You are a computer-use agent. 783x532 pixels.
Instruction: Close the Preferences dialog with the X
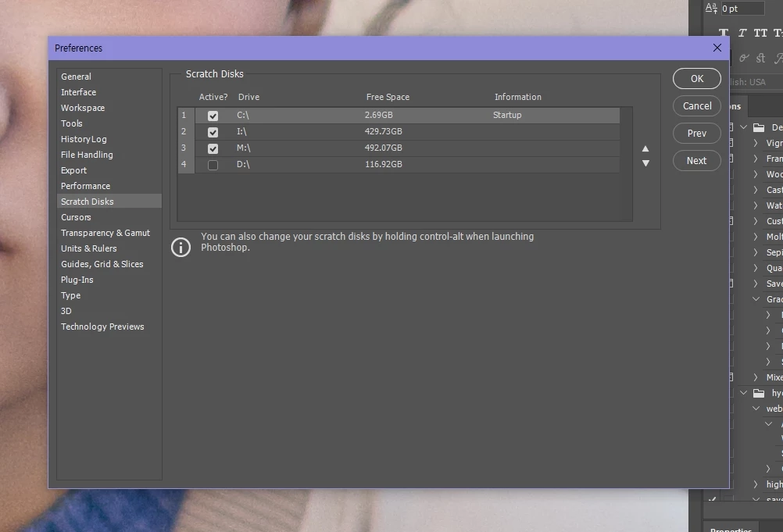click(x=717, y=48)
